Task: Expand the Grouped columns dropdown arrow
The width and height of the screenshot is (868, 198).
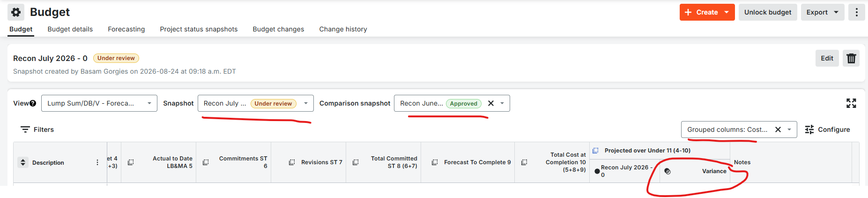Action: point(789,129)
